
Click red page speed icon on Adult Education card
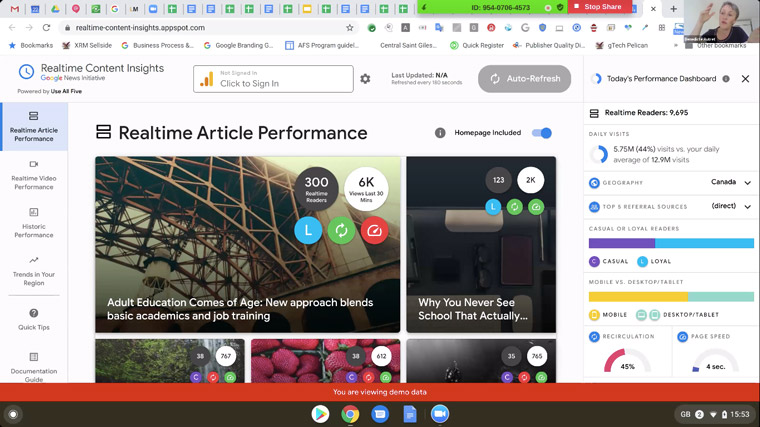click(x=374, y=230)
